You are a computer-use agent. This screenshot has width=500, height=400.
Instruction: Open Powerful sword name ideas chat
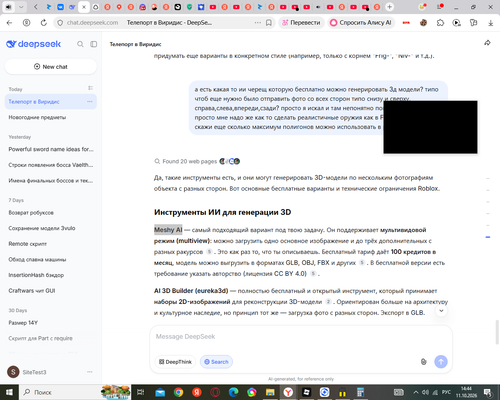pos(51,149)
